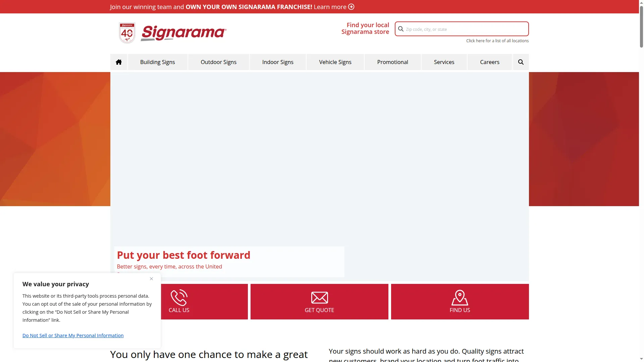Click the GET QUOTE button label
Image resolution: width=644 pixels, height=362 pixels.
319,310
